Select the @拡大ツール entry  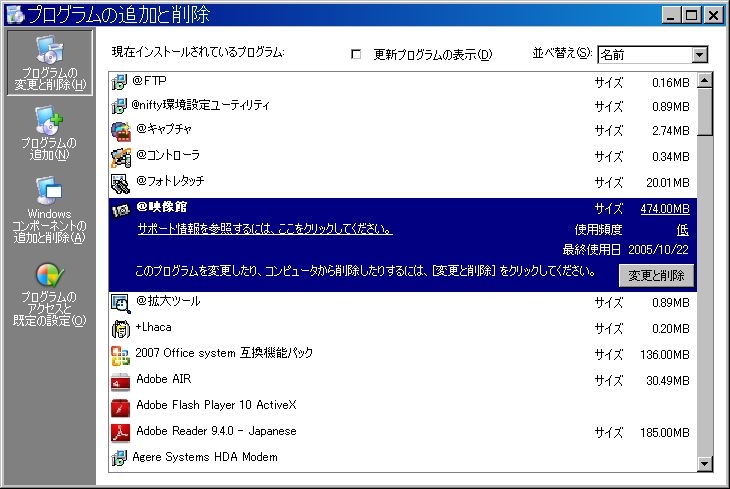pyautogui.click(x=403, y=303)
